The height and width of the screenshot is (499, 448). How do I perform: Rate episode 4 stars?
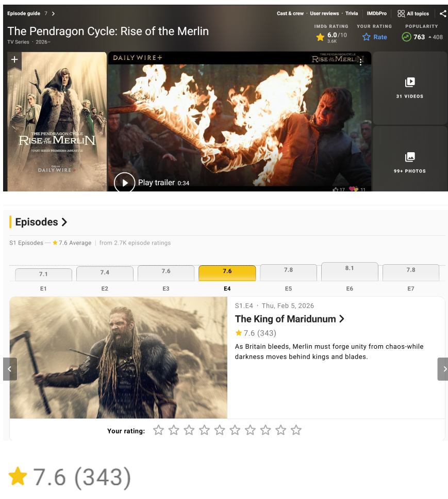[x=204, y=430]
